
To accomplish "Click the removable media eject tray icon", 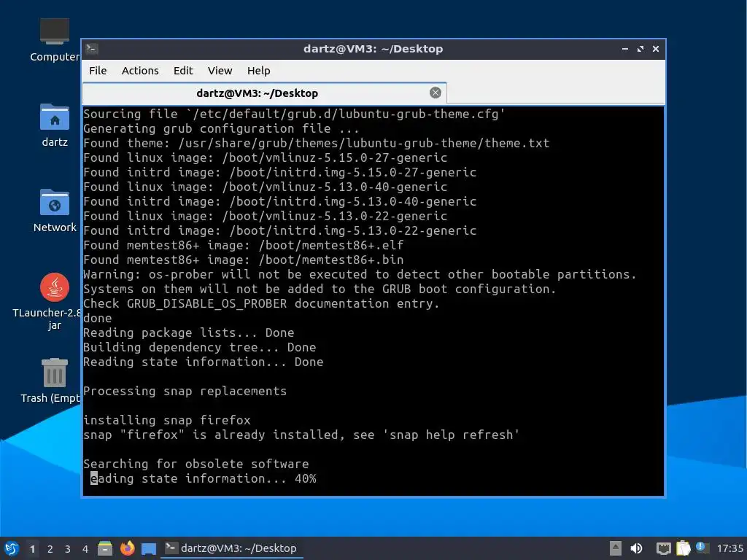I will pos(616,548).
